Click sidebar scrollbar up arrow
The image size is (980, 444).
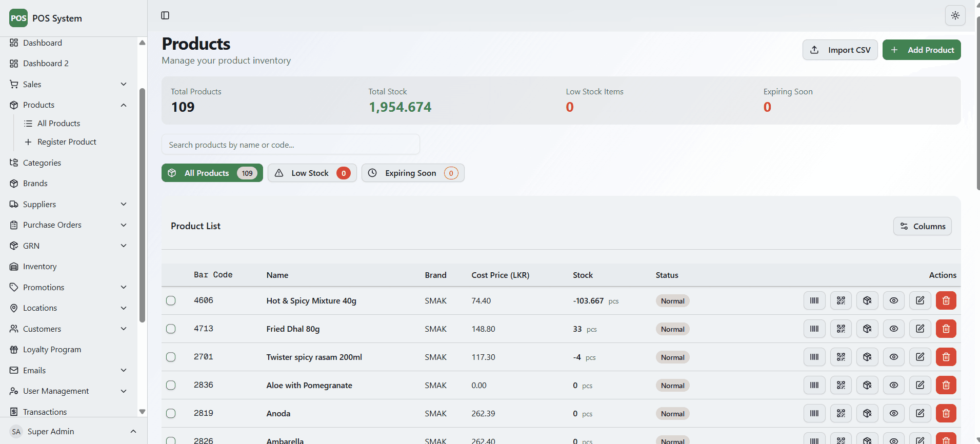point(142,43)
